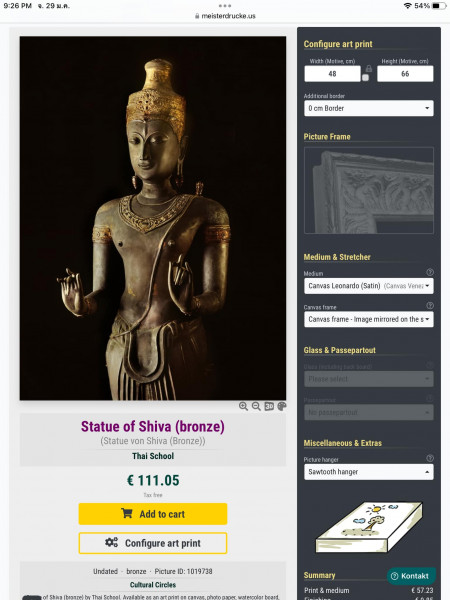The width and height of the screenshot is (450, 600).
Task: Click the Configure art print button
Action: [153, 543]
